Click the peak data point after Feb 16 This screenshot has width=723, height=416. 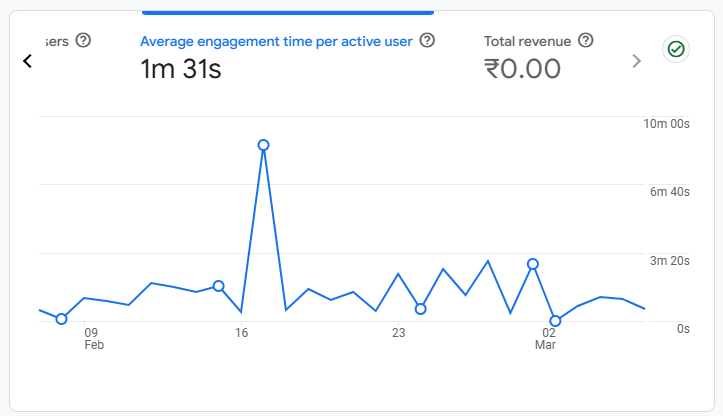pos(263,145)
